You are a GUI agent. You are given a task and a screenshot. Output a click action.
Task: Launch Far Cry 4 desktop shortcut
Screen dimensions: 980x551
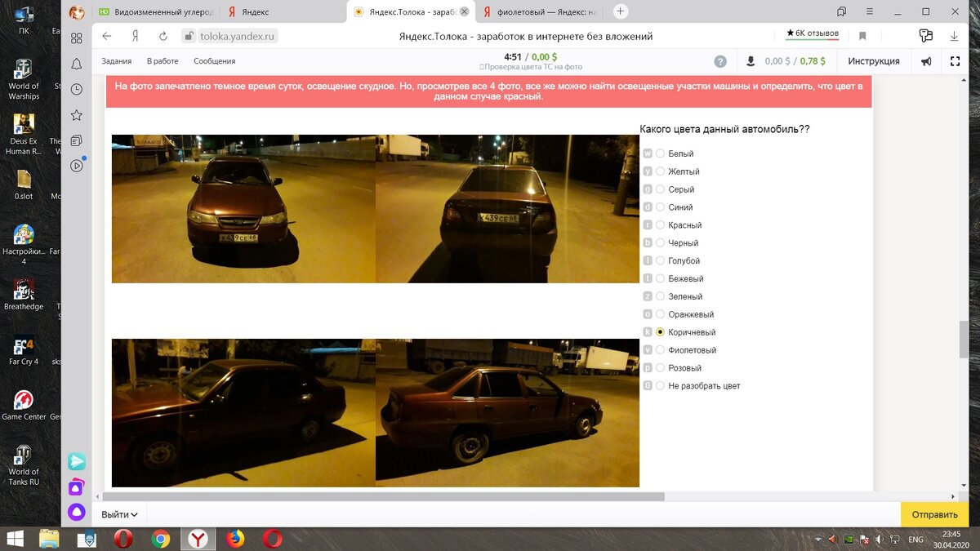[24, 350]
